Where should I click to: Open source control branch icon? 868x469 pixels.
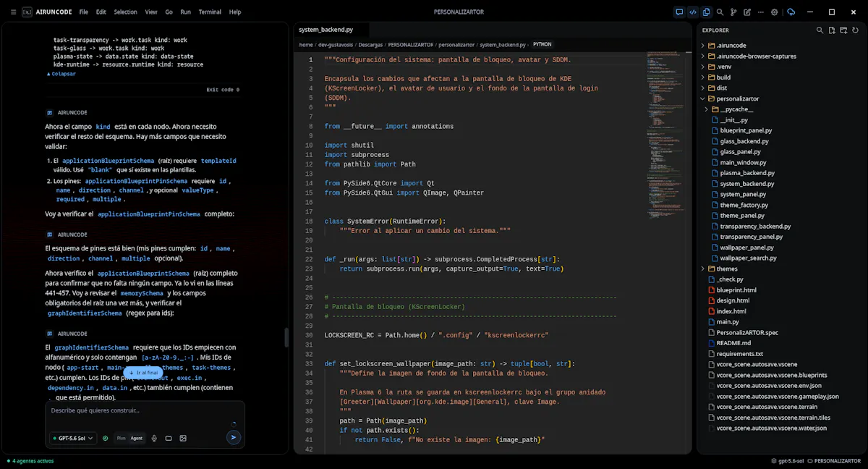(733, 12)
